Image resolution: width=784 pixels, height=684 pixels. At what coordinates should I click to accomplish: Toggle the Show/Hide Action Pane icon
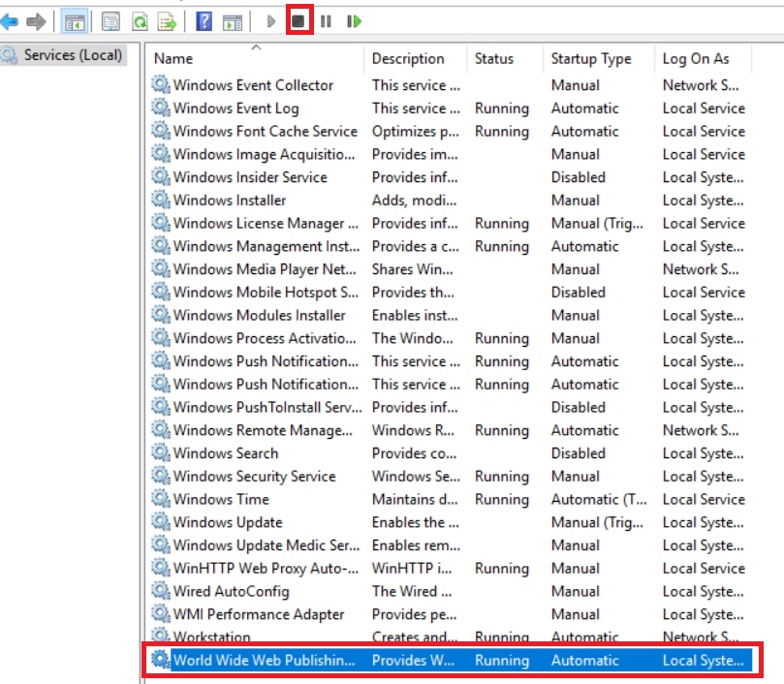(233, 21)
